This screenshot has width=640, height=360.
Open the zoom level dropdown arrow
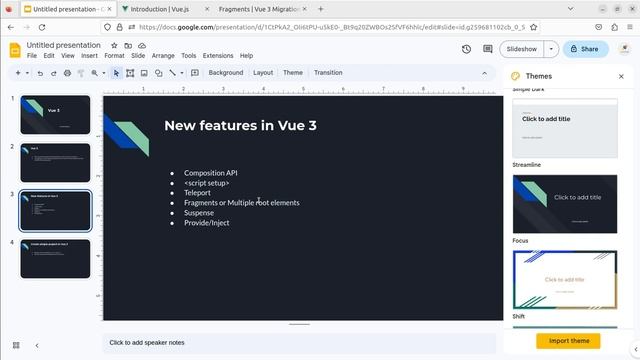104,73
